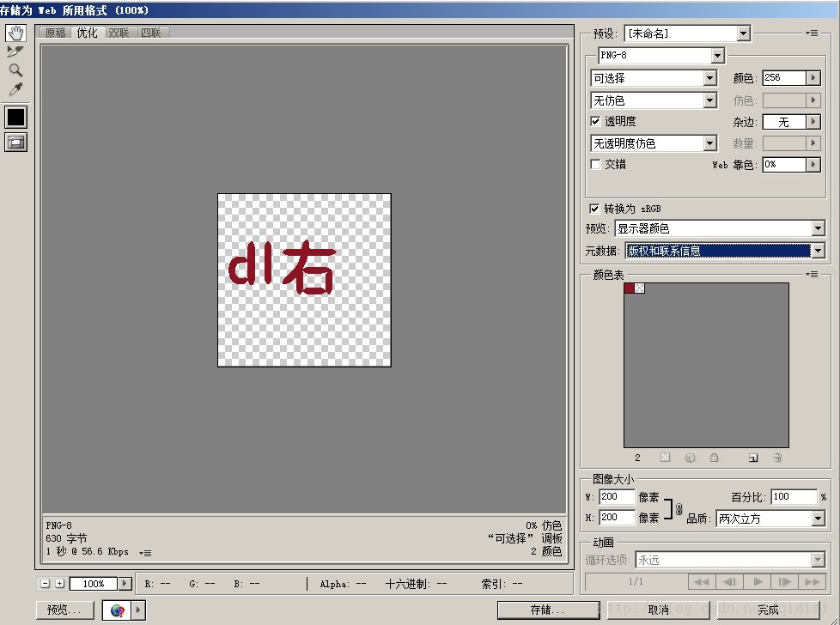Click the preview image thumbnail on canvas

click(x=304, y=280)
